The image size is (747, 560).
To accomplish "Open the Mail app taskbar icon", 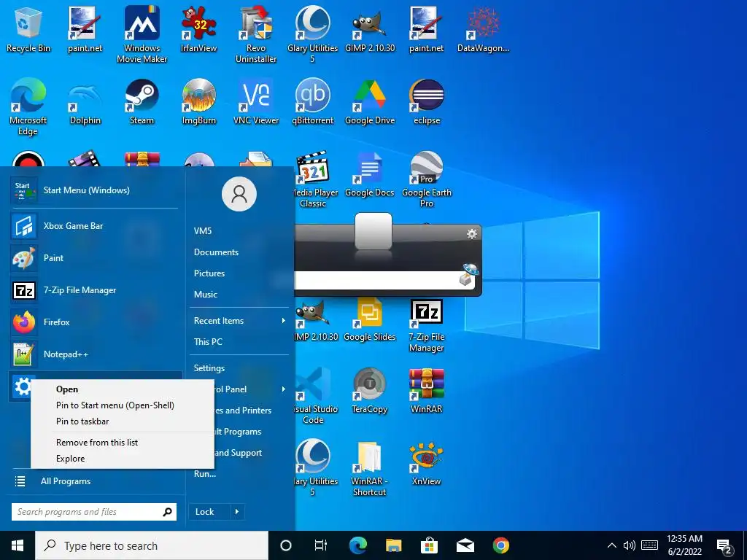I will tap(465, 545).
